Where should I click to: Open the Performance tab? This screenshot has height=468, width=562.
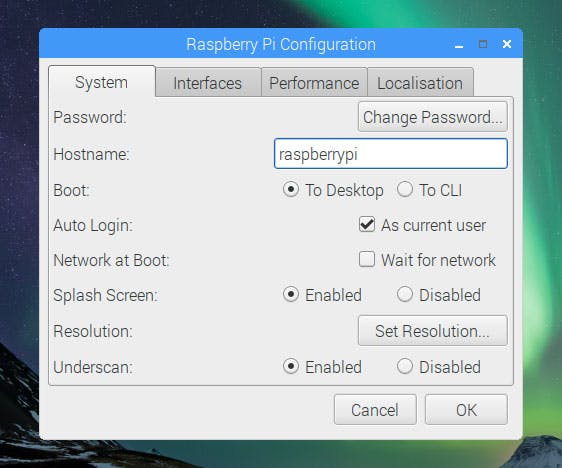(x=314, y=83)
